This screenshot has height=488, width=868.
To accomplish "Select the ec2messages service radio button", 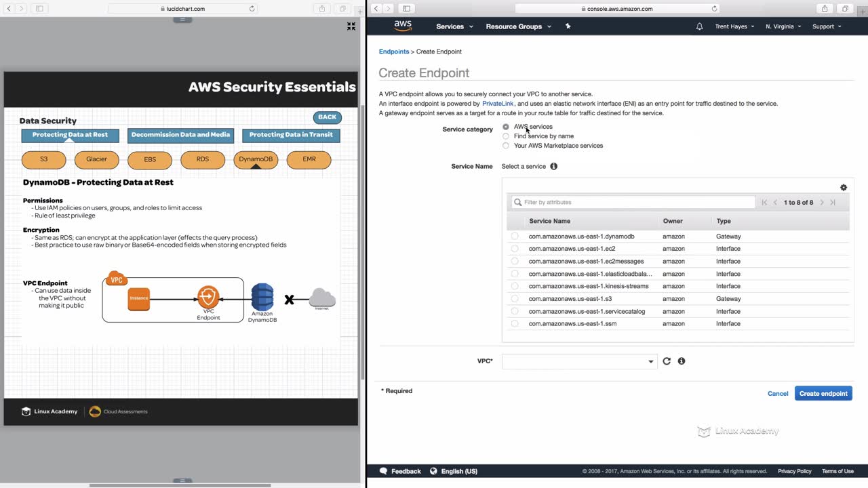I will coord(515,261).
